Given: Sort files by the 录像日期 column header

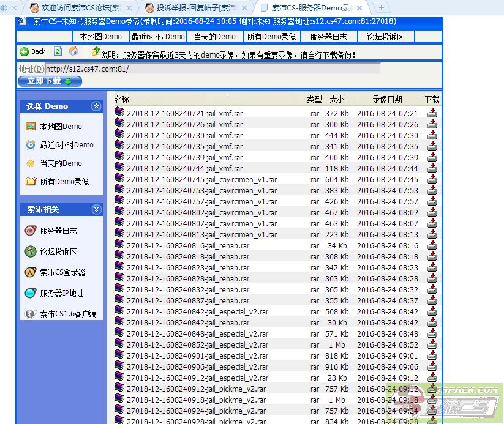Looking at the screenshot, I should [x=387, y=99].
